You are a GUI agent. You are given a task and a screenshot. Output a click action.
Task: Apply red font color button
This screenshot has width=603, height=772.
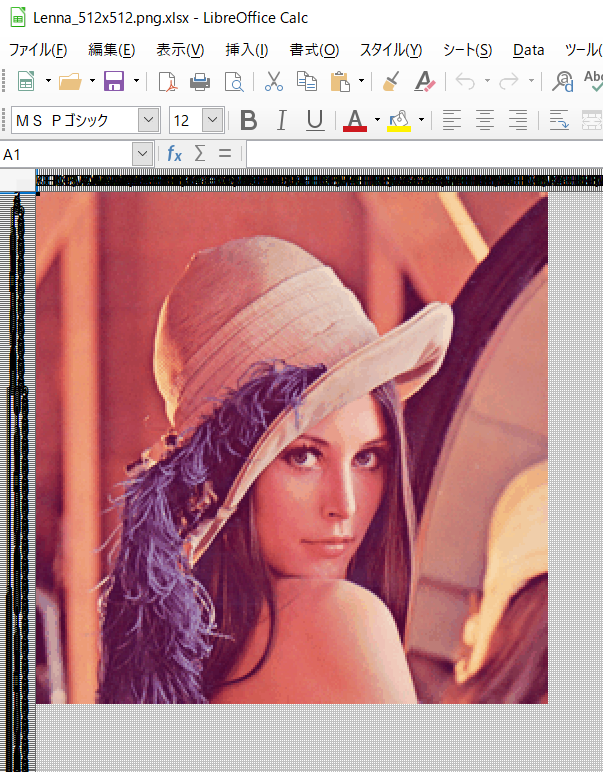pyautogui.click(x=355, y=120)
